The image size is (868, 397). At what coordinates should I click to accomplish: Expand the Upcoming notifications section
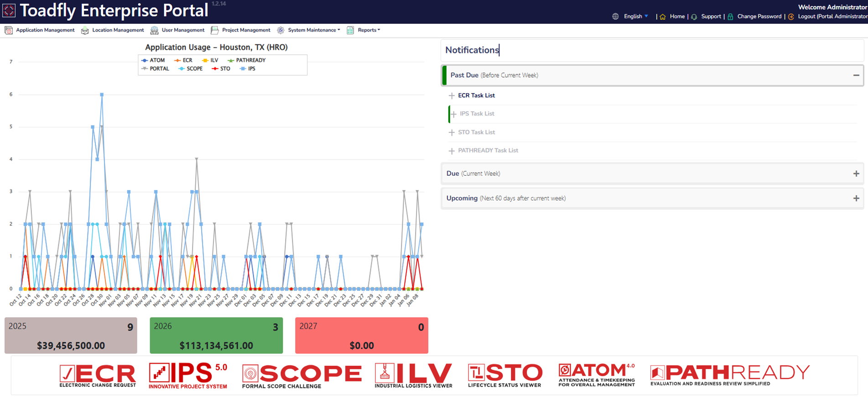pos(856,198)
